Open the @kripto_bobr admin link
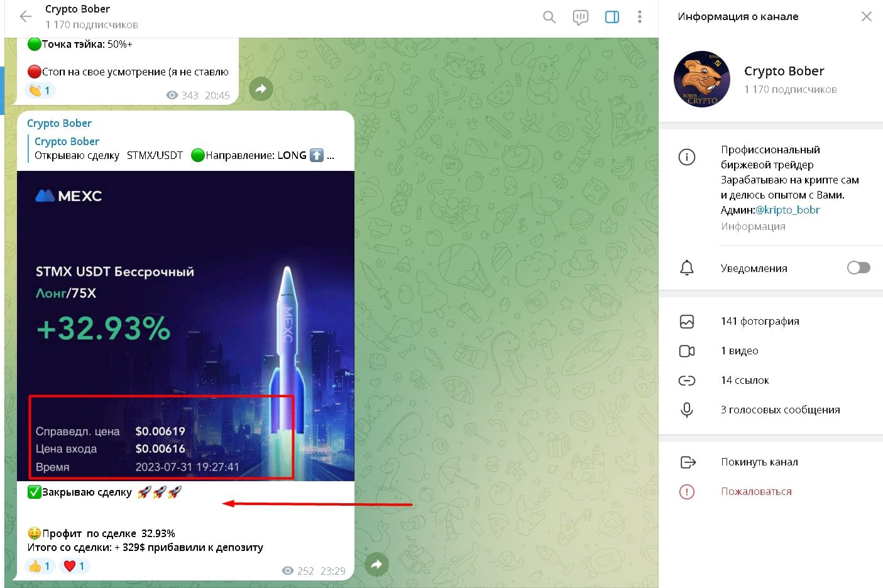 point(787,210)
